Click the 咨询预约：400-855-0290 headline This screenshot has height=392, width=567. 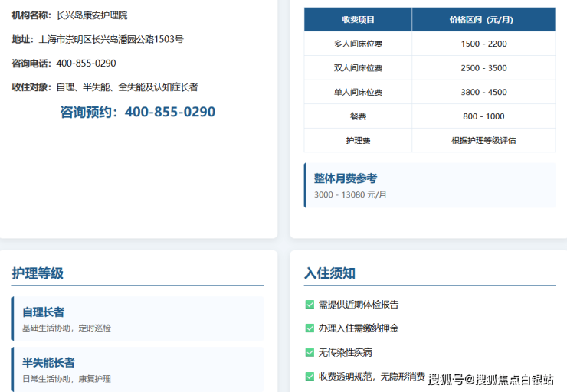click(x=138, y=112)
